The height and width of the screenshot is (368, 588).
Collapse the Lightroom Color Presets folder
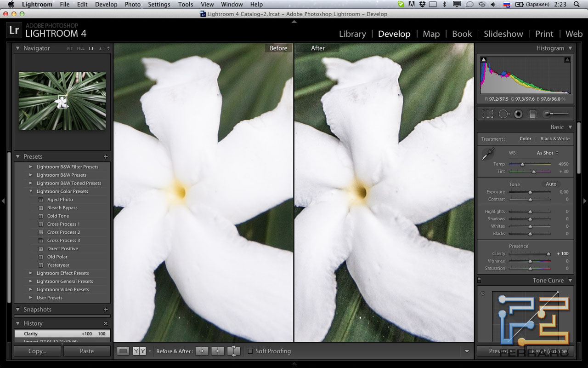pos(30,191)
